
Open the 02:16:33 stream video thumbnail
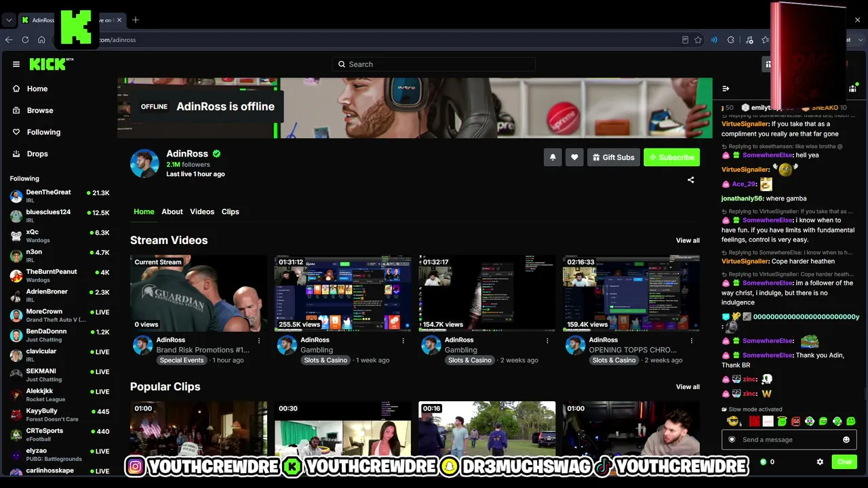point(631,293)
